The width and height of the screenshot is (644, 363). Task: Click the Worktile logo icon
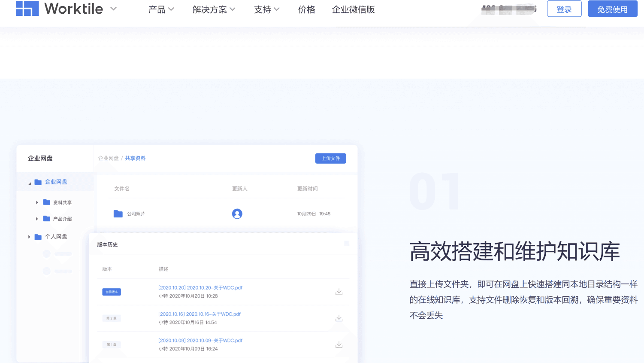[27, 8]
